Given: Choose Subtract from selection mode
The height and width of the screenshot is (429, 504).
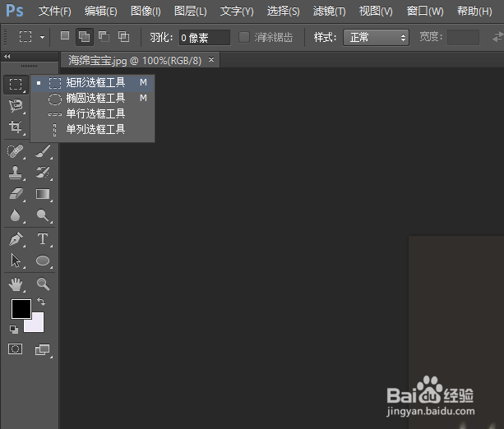Looking at the screenshot, I should pos(104,36).
